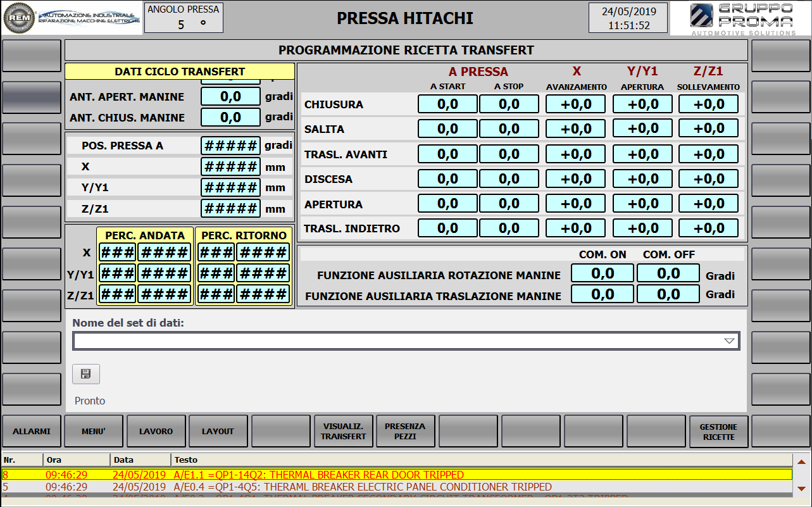Screen dimensions: 812x507
Task: Select second PERC. RITORNO X field
Action: tap(263, 252)
